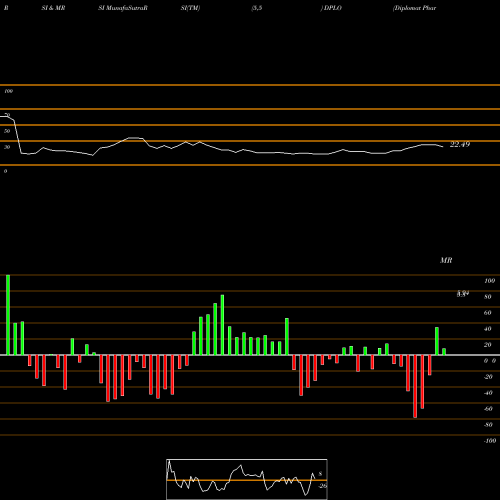Click the RSI current value 22.49
This screenshot has width=500, height=500.
click(460, 144)
